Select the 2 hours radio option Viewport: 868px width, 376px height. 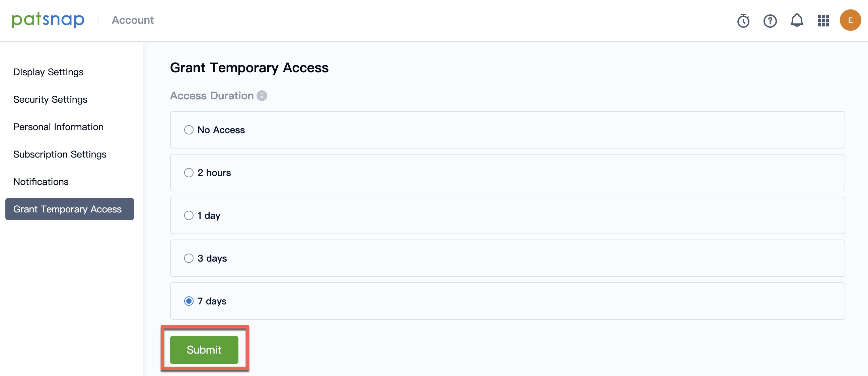[x=189, y=173]
